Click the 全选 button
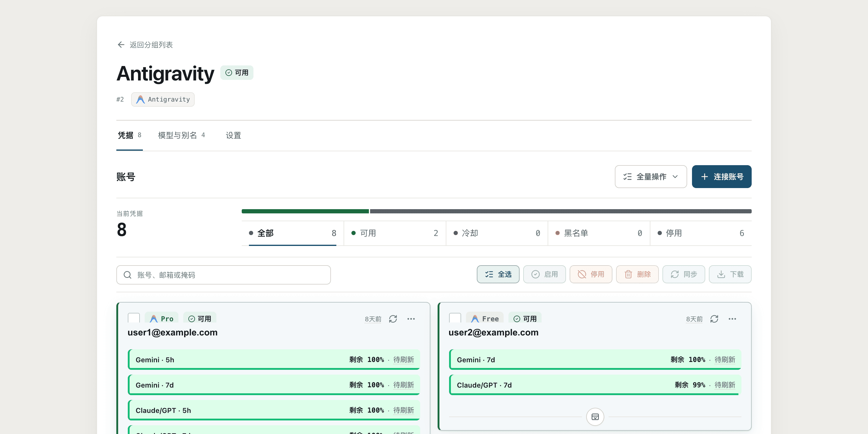The height and width of the screenshot is (434, 868). pyautogui.click(x=498, y=274)
